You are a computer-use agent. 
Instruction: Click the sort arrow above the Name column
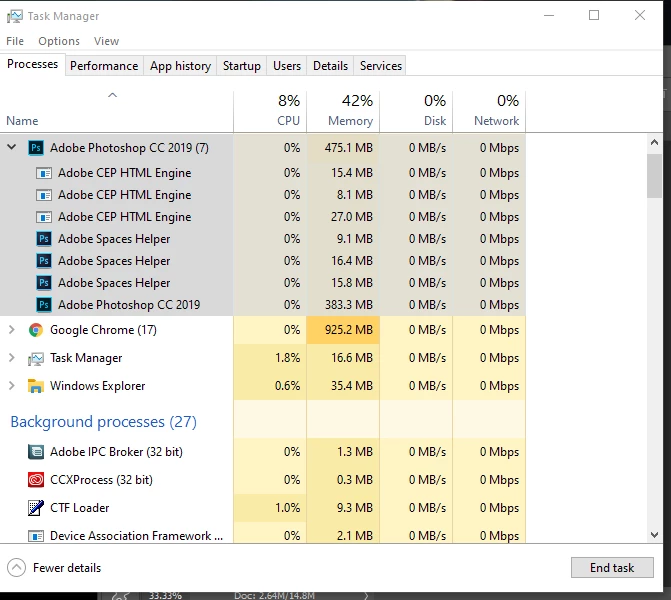coord(112,95)
